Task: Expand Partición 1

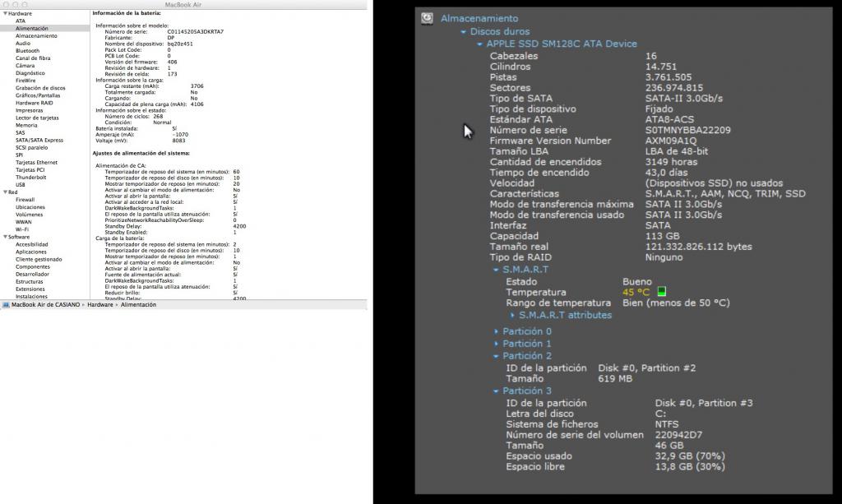Action: tap(496, 344)
